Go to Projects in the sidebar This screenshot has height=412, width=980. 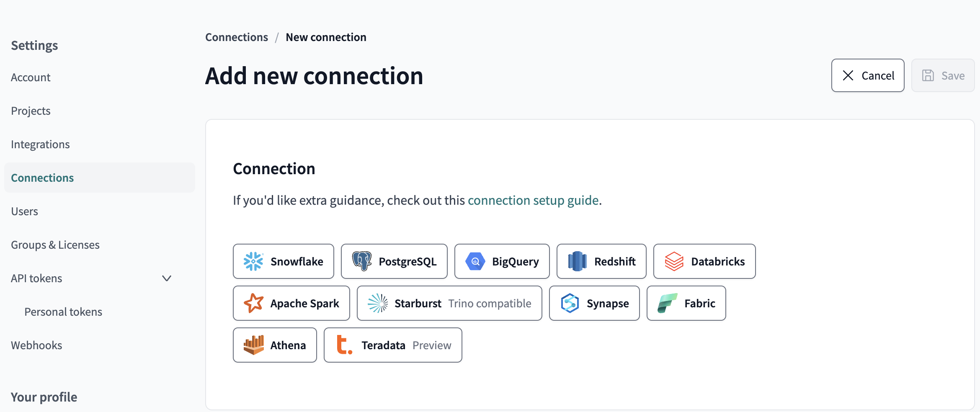click(31, 111)
